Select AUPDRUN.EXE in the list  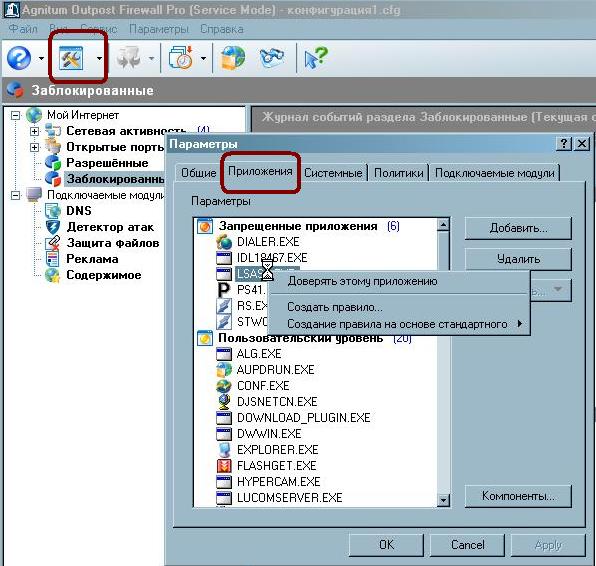pos(276,370)
